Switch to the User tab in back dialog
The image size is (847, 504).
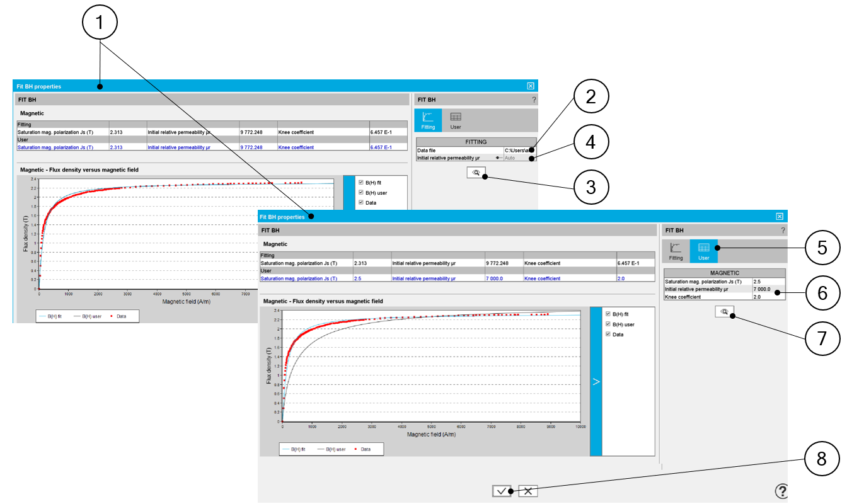pos(456,119)
